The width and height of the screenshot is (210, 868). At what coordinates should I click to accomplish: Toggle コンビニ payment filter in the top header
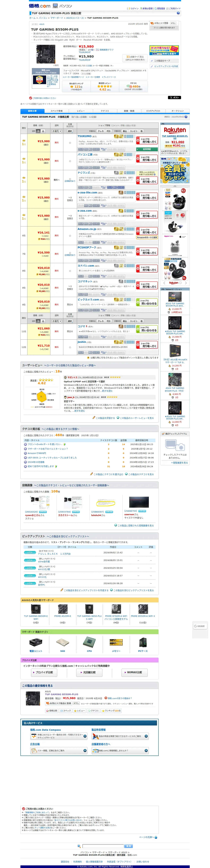click(134, 131)
